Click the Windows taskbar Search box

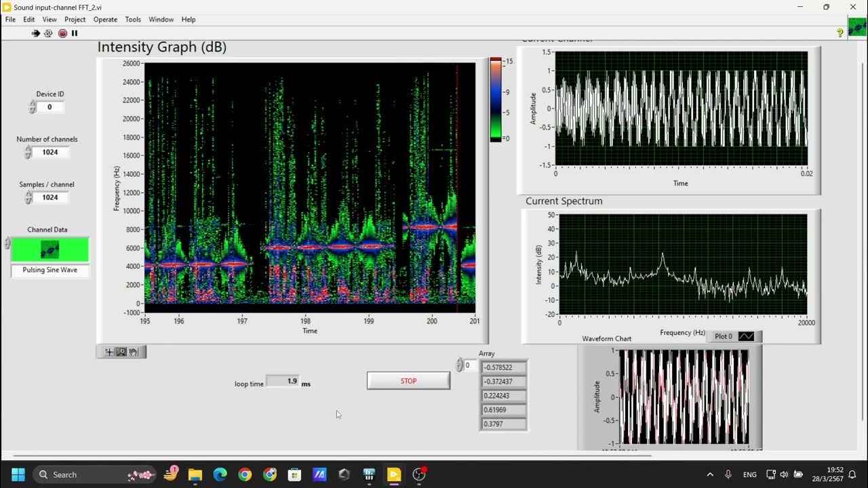94,474
